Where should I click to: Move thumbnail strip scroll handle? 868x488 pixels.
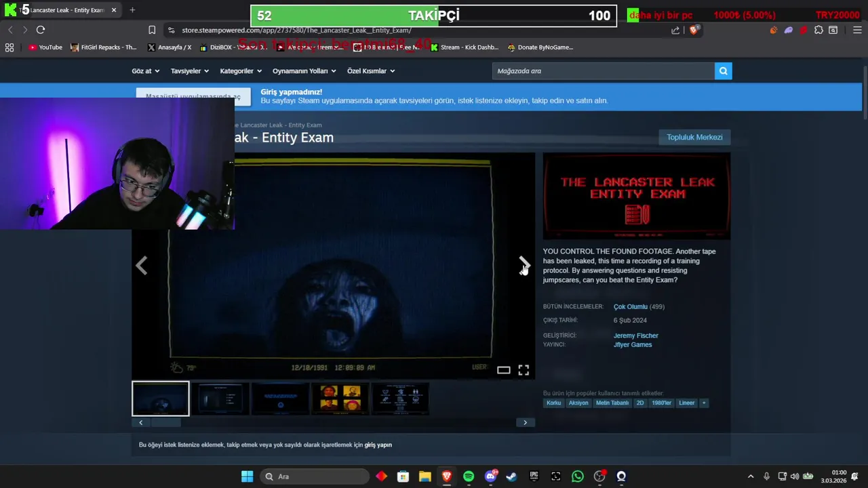[165, 422]
